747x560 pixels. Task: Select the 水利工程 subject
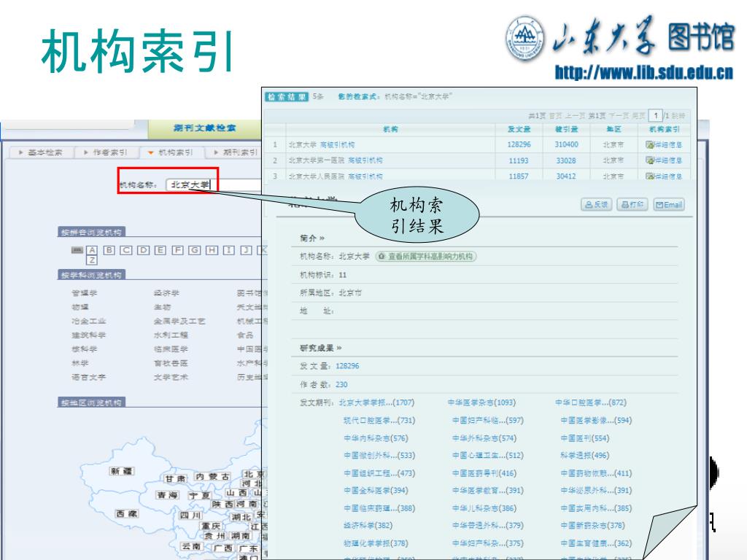pyautogui.click(x=171, y=335)
